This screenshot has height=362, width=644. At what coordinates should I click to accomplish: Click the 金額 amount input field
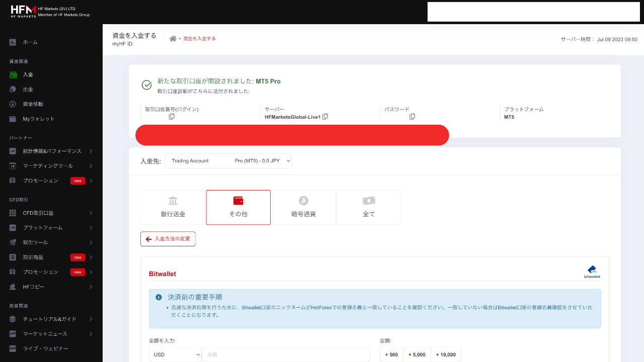point(285,354)
